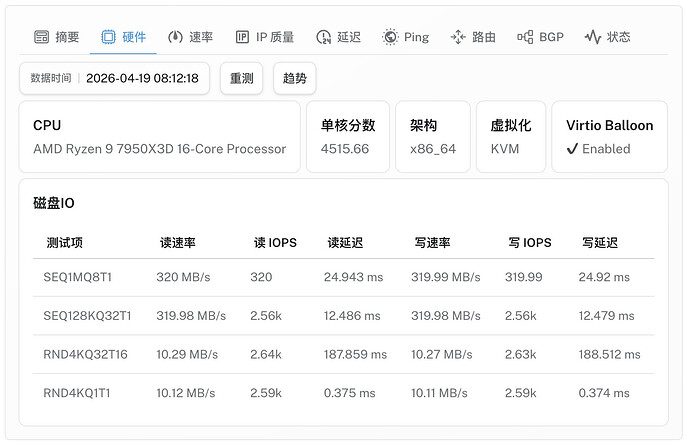Click the 10.29 MB/s read rate cell

[187, 355]
